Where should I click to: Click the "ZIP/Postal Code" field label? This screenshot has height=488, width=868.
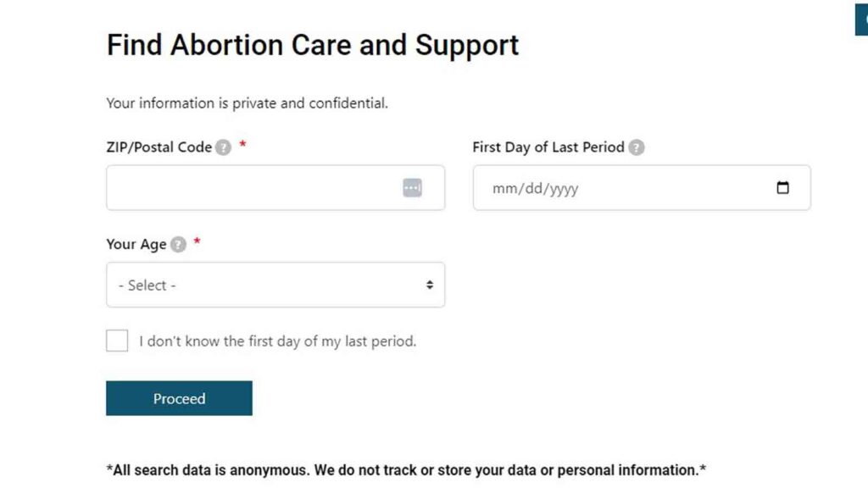tap(159, 147)
